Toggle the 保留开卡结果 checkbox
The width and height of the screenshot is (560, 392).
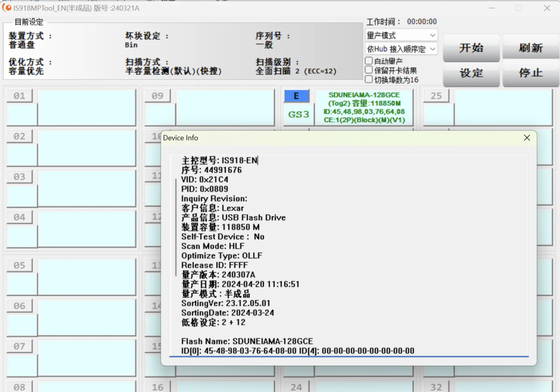pyautogui.click(x=369, y=70)
